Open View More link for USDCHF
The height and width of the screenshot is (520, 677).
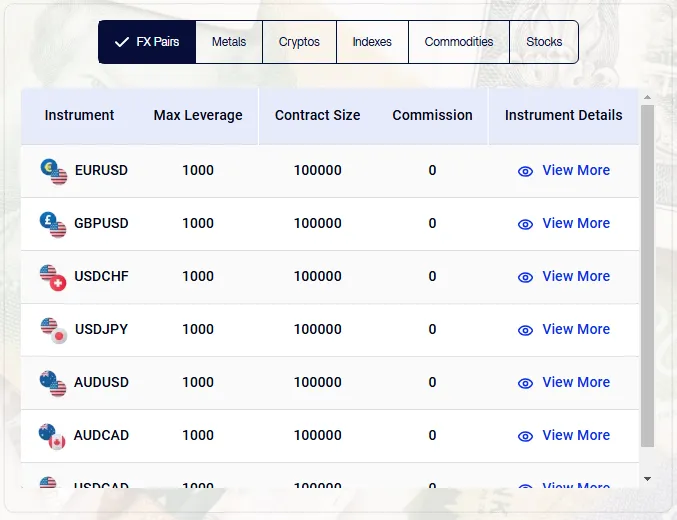[x=575, y=276]
